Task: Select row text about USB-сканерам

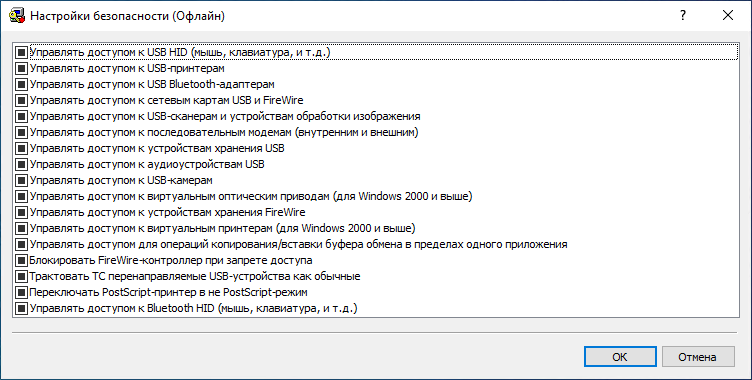Action: tap(225, 116)
